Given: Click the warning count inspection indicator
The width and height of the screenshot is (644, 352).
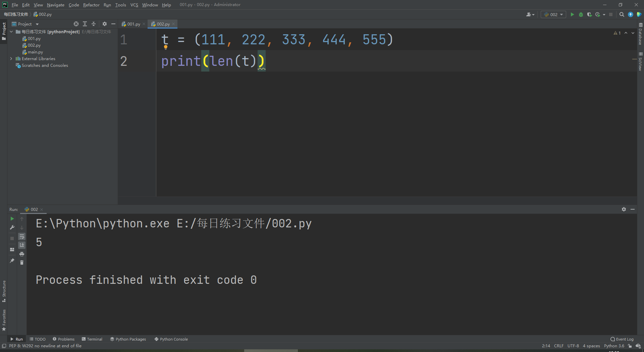Looking at the screenshot, I should (617, 33).
